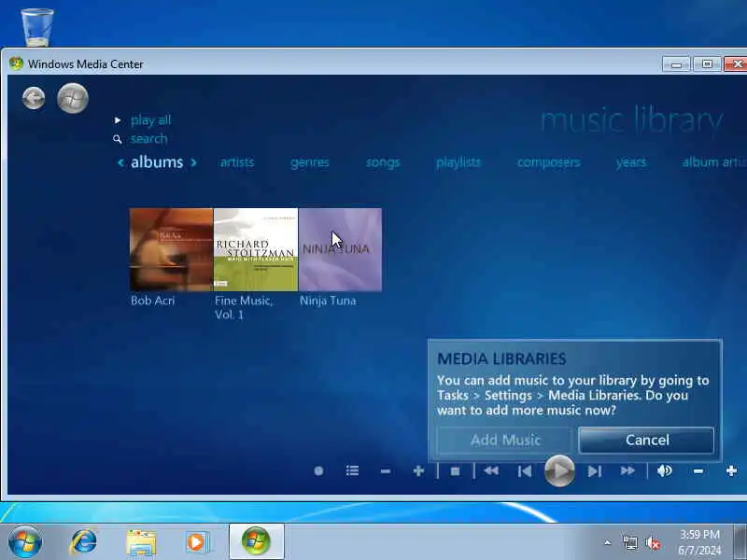Switch to the composers view
The height and width of the screenshot is (560, 747).
tap(549, 162)
